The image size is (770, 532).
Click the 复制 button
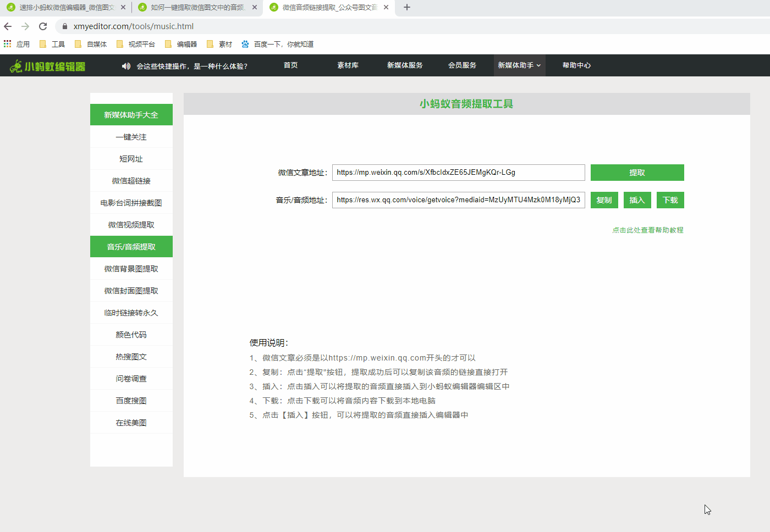(604, 200)
